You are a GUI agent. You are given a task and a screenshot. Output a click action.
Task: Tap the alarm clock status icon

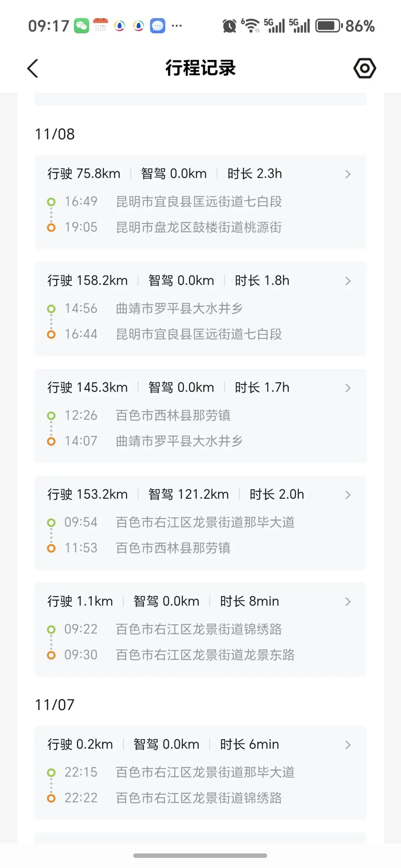pos(229,26)
